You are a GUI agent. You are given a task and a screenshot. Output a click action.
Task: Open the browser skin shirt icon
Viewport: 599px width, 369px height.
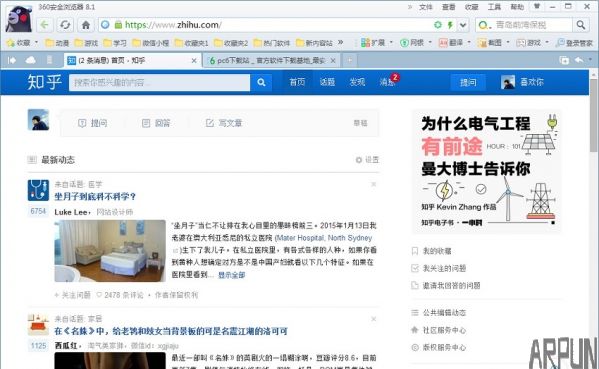point(537,6)
